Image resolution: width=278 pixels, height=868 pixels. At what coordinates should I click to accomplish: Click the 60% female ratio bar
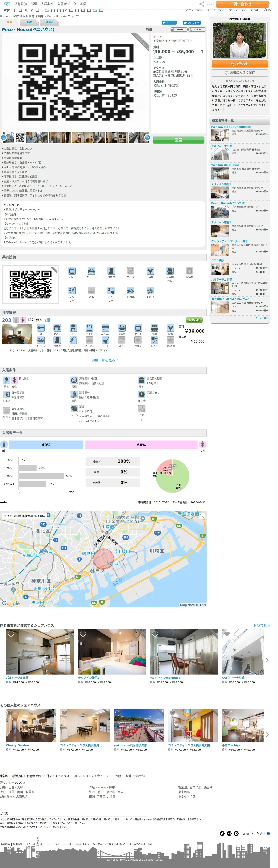[x=141, y=445]
